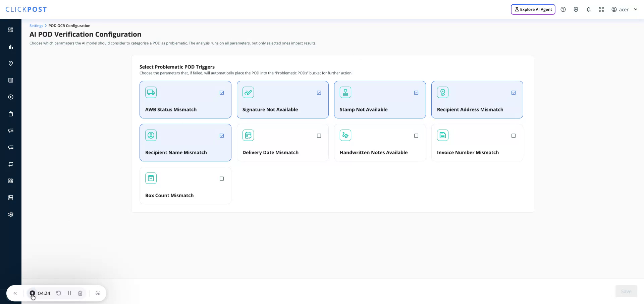The image size is (644, 304).
Task: Disable the Signature Not Available checkbox
Action: (319, 93)
